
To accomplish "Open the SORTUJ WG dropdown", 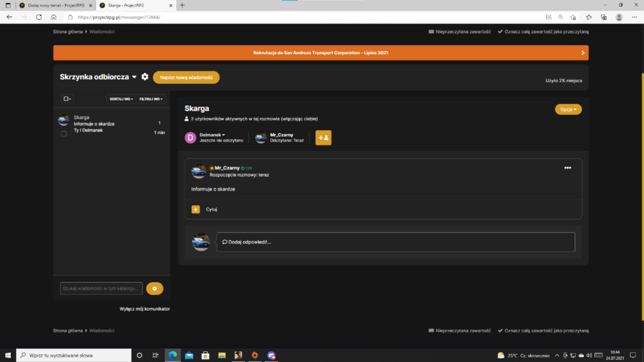I will pos(121,99).
